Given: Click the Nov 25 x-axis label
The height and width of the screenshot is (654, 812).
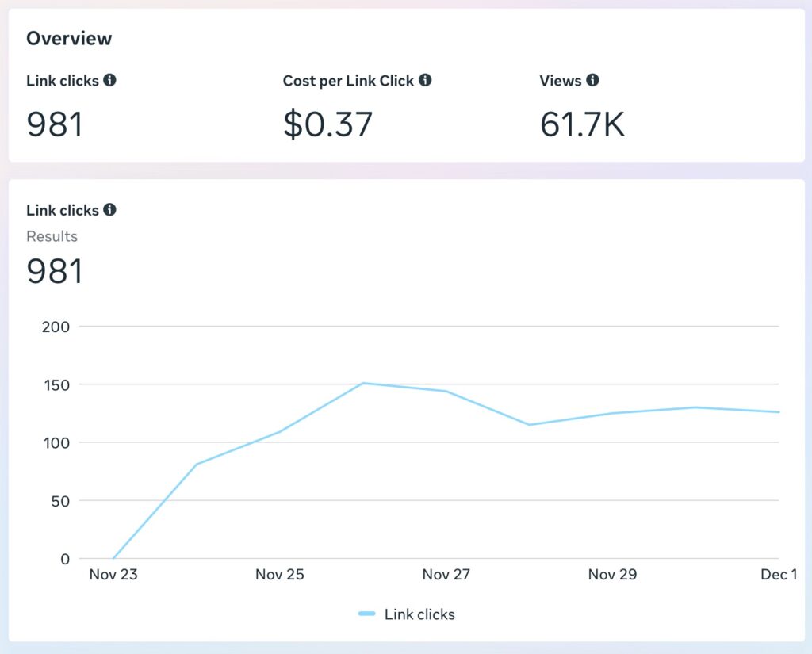Looking at the screenshot, I should (x=279, y=575).
